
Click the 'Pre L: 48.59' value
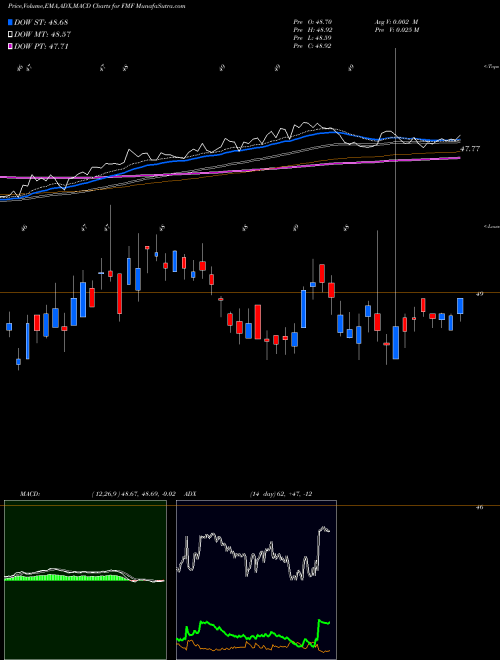pyautogui.click(x=313, y=38)
